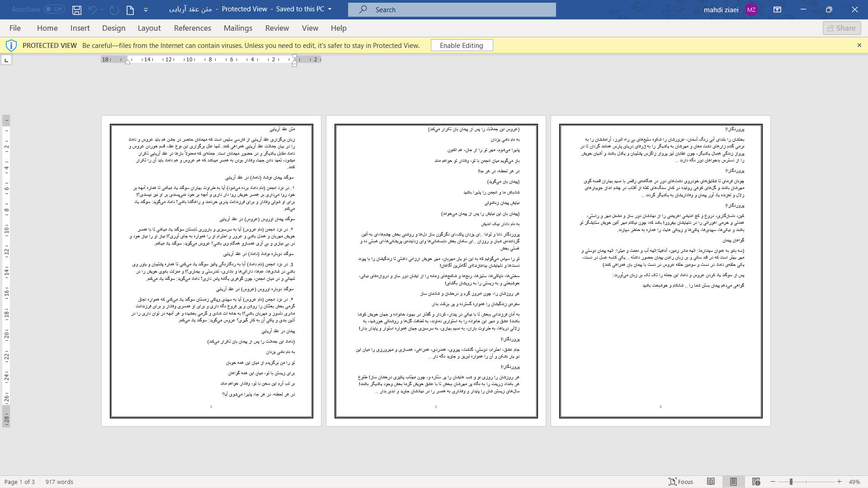
Task: Click the Undo icon
Action: tap(92, 9)
